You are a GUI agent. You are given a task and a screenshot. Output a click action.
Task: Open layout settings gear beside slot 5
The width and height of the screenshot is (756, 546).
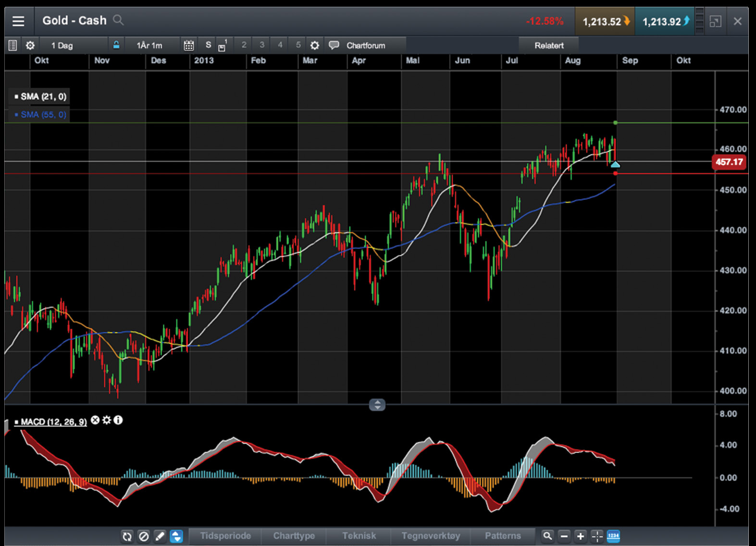[315, 45]
